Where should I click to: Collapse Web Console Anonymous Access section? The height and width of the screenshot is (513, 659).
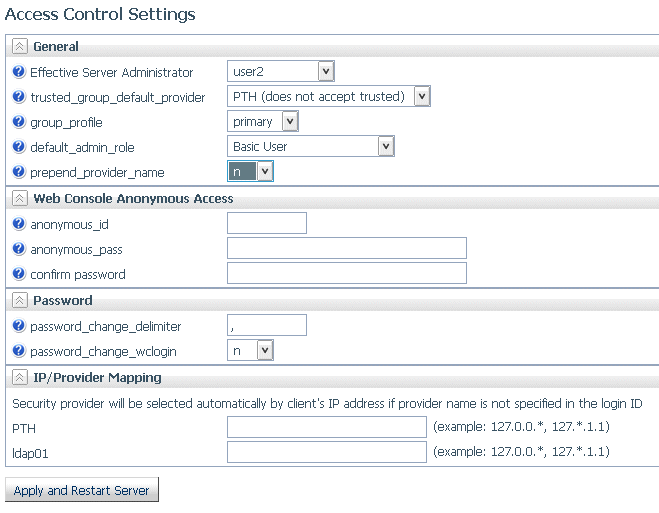20,198
